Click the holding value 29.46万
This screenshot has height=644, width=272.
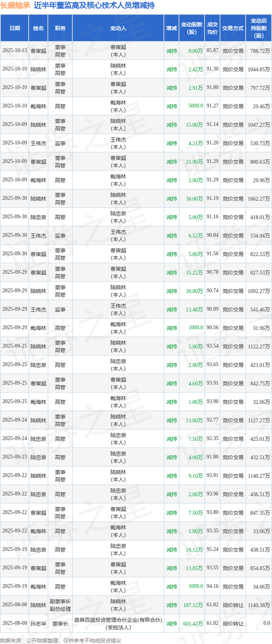261,106
